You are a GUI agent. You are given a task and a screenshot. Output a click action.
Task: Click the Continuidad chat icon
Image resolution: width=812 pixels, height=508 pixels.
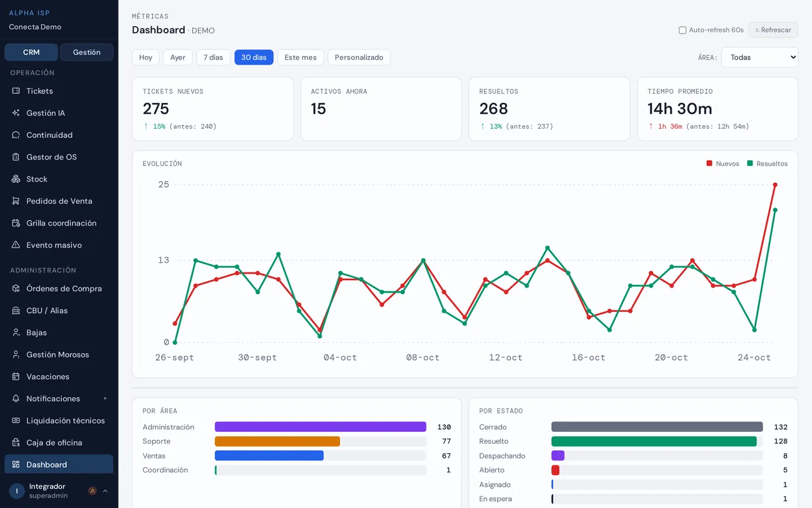[16, 135]
